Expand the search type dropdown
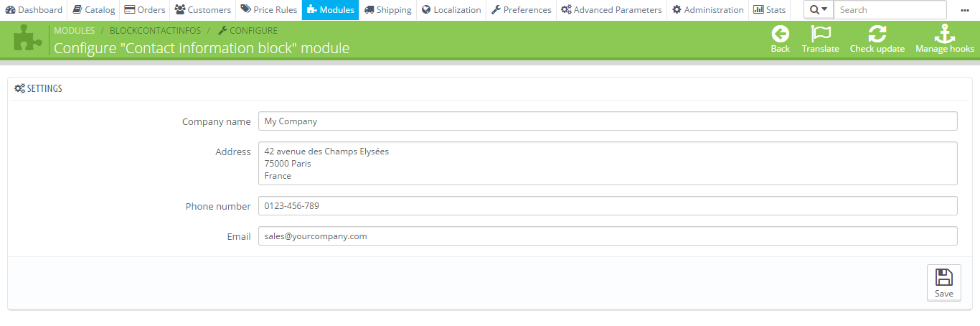This screenshot has width=980, height=326. (819, 10)
